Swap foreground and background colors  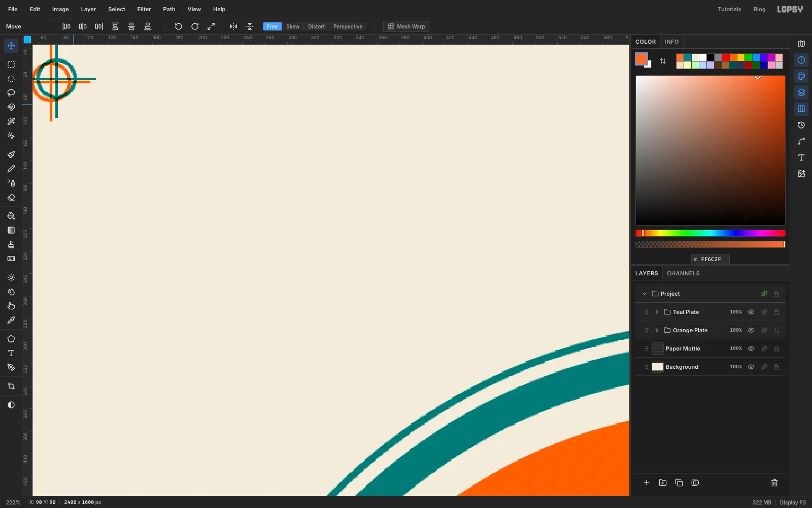pos(663,61)
